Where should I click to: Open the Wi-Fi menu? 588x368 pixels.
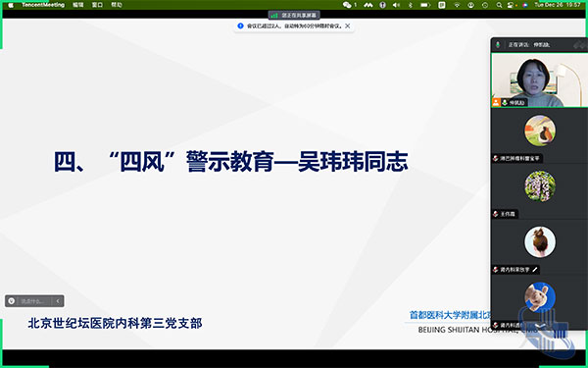click(x=457, y=5)
